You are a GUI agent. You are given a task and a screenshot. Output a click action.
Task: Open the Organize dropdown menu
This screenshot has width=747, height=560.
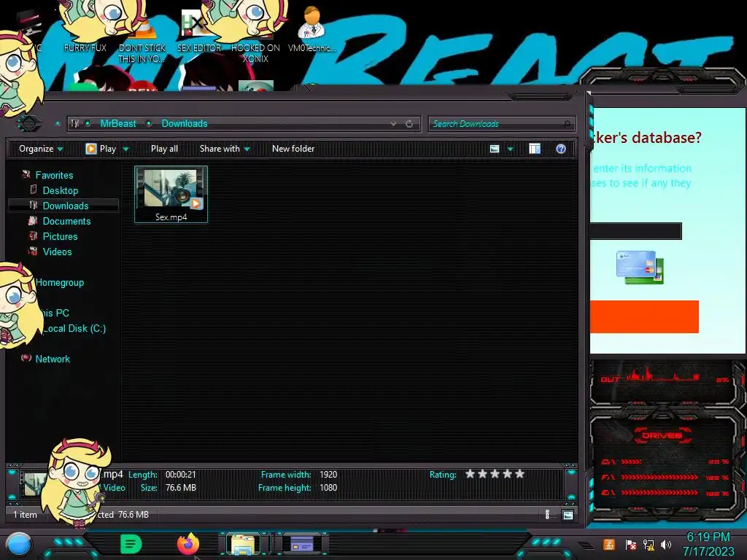tap(41, 149)
